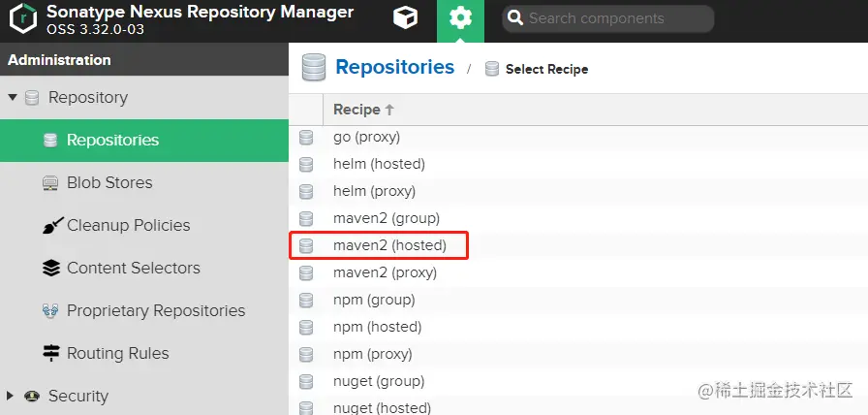The width and height of the screenshot is (868, 415).
Task: Click the Repositories breadcrumb link
Action: (x=394, y=67)
